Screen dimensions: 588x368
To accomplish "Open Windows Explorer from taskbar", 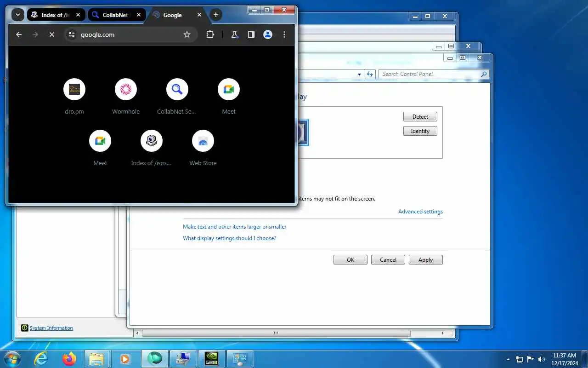I will tap(97, 359).
